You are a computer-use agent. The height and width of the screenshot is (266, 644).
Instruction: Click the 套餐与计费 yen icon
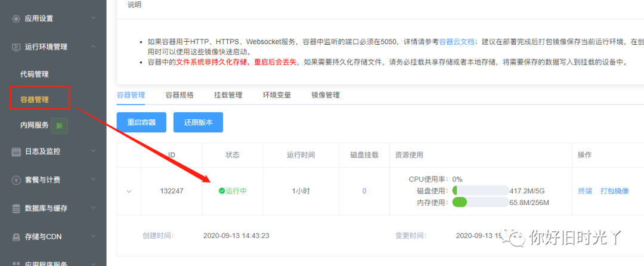point(16,180)
